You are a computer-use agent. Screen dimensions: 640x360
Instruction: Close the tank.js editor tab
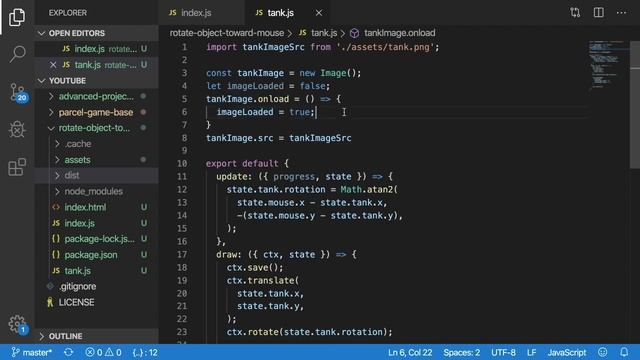click(319, 13)
